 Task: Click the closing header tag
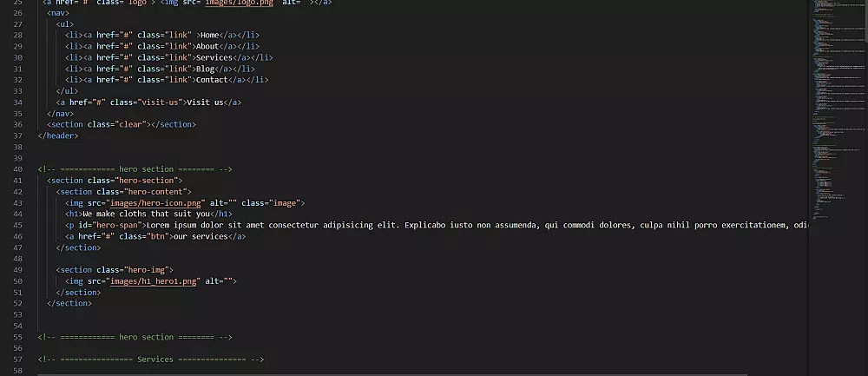tap(58, 135)
